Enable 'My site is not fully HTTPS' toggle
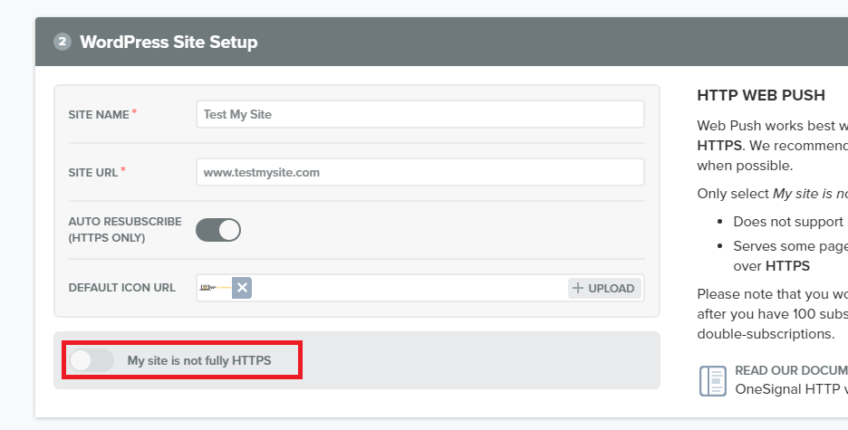 pos(91,360)
